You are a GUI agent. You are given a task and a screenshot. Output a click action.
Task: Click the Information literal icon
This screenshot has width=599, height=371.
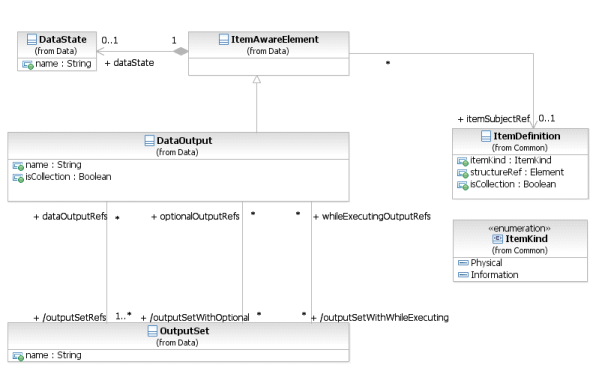pos(463,275)
